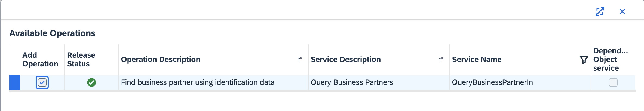This screenshot has width=644, height=111.
Task: Click sort icon in Service Description header
Action: coord(441,60)
